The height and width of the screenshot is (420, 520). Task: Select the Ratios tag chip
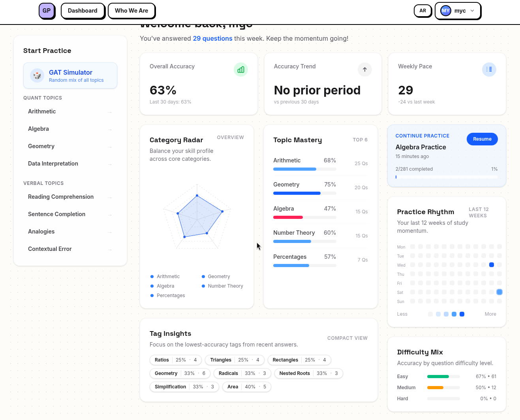[x=176, y=360]
